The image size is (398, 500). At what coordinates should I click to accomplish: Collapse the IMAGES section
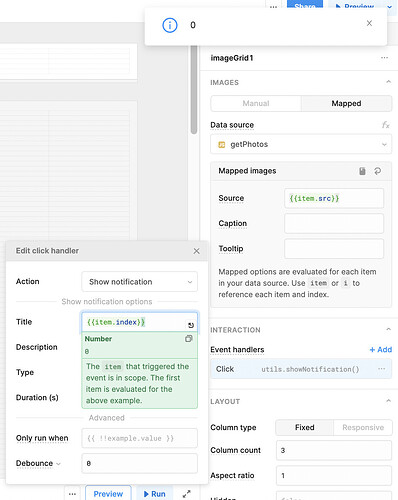tap(388, 82)
